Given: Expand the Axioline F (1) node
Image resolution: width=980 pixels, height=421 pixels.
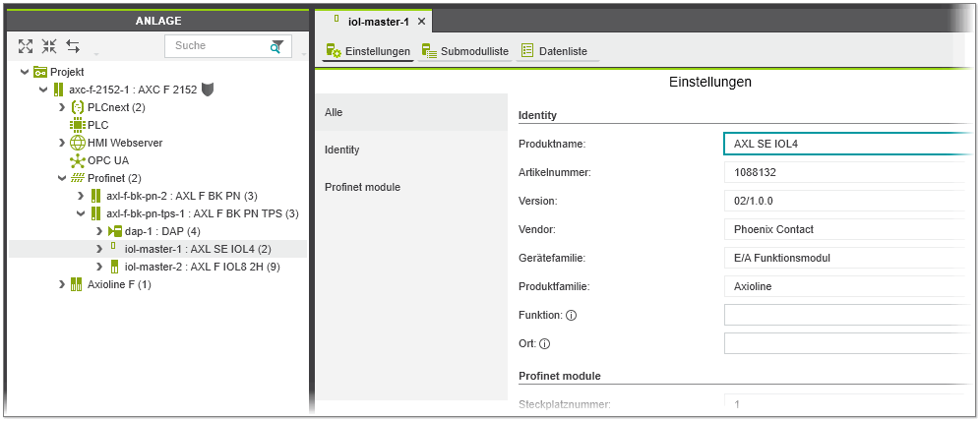Looking at the screenshot, I should coord(62,284).
